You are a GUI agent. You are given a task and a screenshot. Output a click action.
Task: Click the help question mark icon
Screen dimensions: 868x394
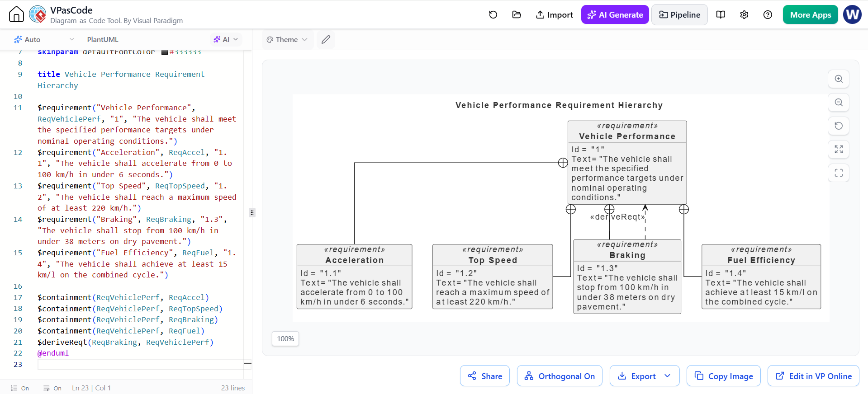[x=768, y=14]
